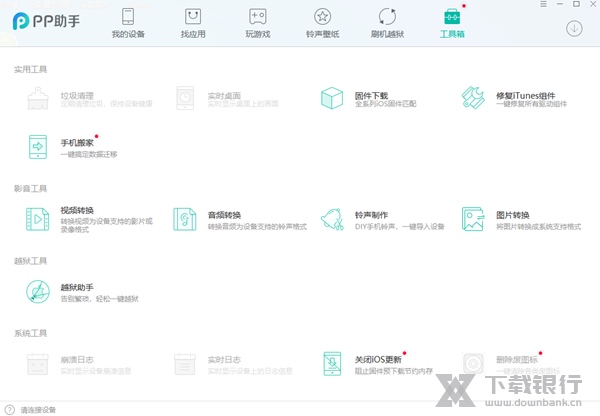Open the 铃声壁纸 ringtone wallpaper tab
Screen dimensions: 600x416
322,23
